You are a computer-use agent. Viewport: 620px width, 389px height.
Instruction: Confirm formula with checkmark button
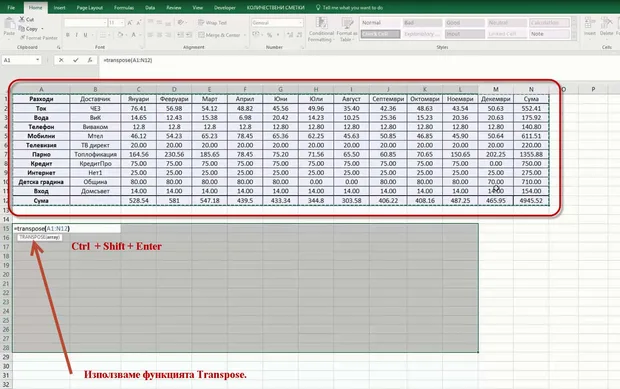point(76,60)
